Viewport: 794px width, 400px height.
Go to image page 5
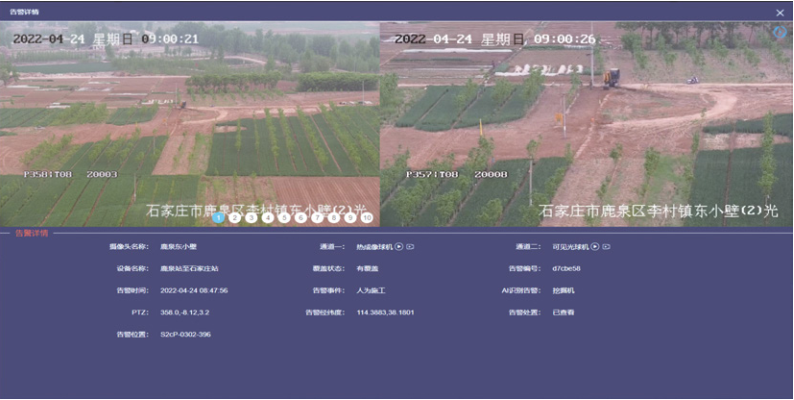pos(285,217)
